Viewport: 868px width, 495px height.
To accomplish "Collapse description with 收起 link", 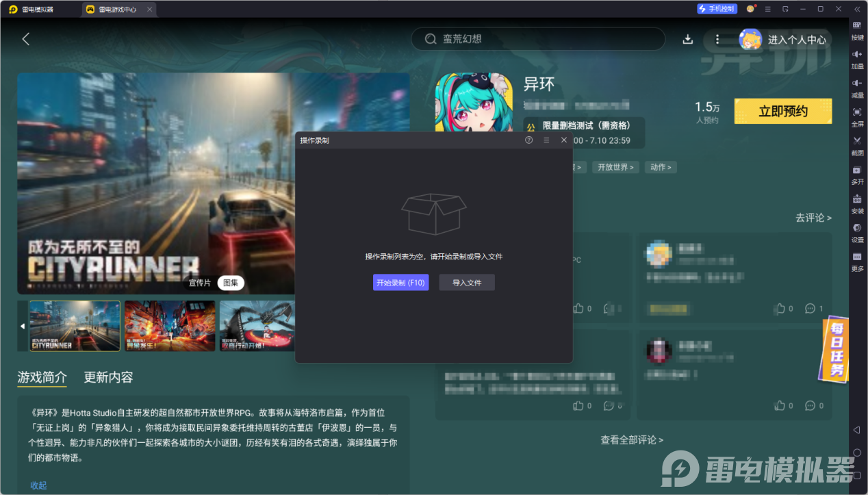I will coord(38,485).
